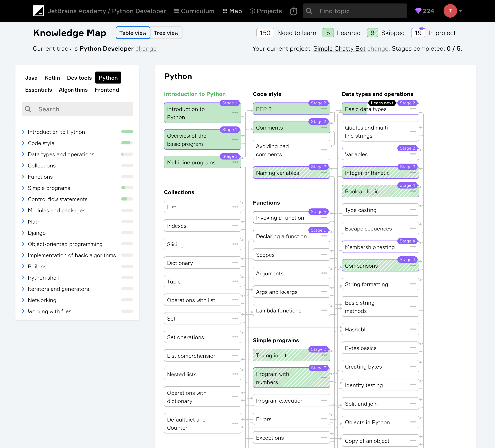Viewport: 495px width, 448px height.
Task: Expand the Django sidebar section
Action: click(23, 233)
